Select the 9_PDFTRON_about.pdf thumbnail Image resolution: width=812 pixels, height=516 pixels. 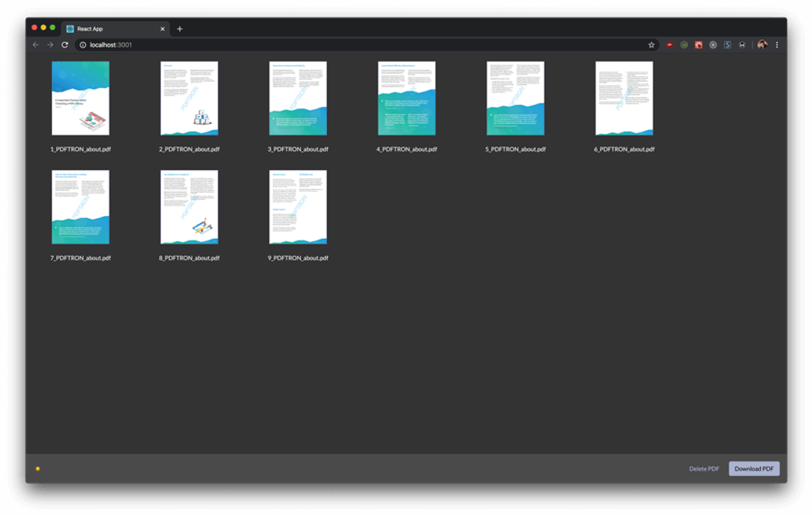[298, 208]
